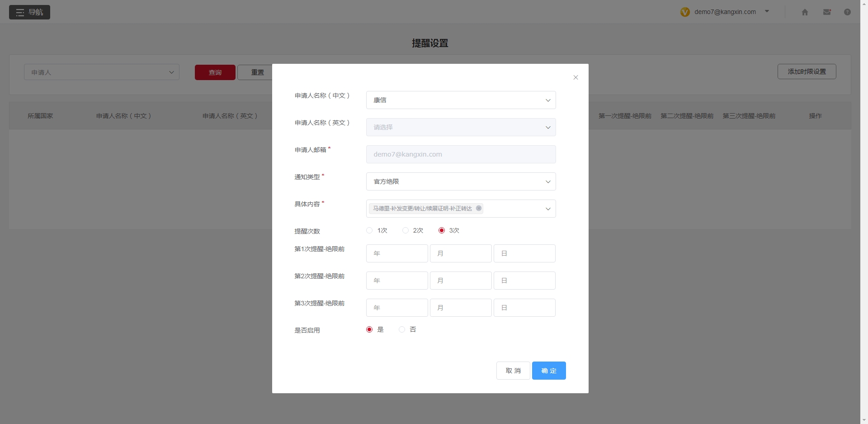The height and width of the screenshot is (424, 868).
Task: Select 否 for 是否启用
Action: coord(401,329)
